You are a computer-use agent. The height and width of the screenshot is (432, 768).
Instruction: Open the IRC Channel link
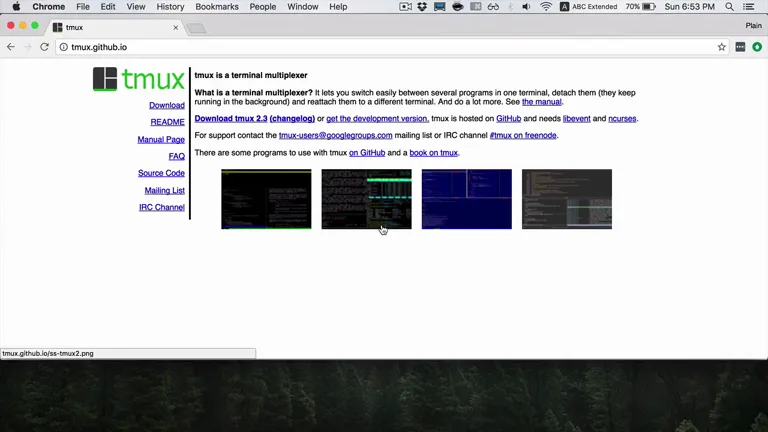point(162,207)
